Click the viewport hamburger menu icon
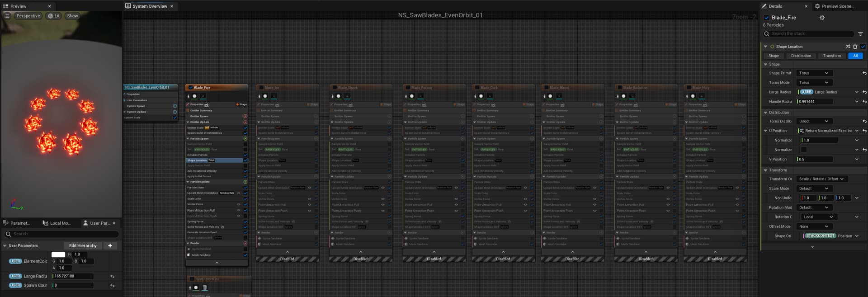868x297 pixels. pyautogui.click(x=7, y=16)
